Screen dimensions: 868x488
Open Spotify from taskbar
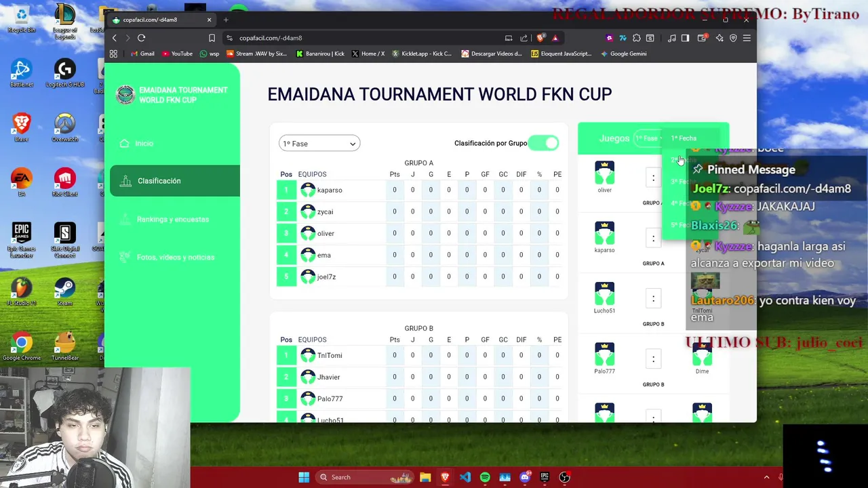tap(485, 477)
